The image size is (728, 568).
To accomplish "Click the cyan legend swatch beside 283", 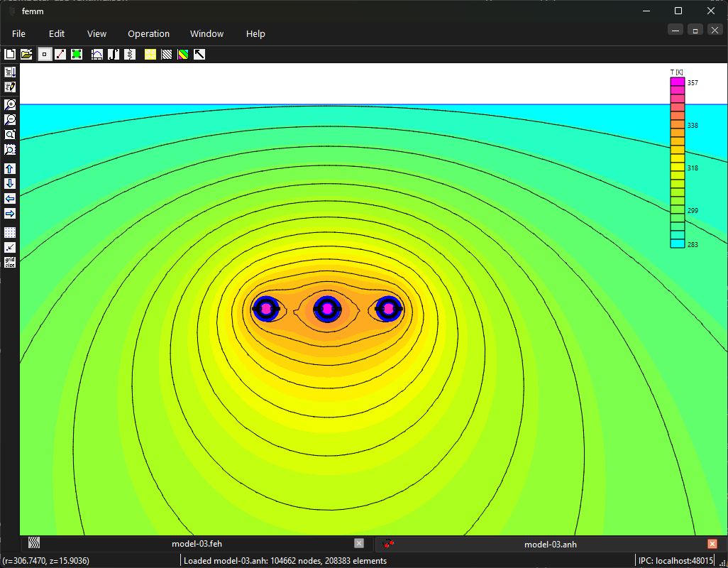I will (x=678, y=244).
